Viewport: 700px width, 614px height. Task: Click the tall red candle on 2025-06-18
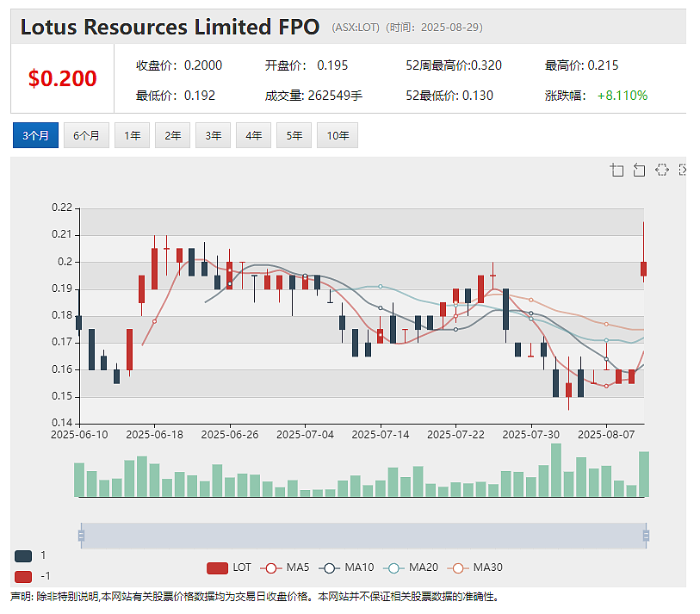click(154, 269)
